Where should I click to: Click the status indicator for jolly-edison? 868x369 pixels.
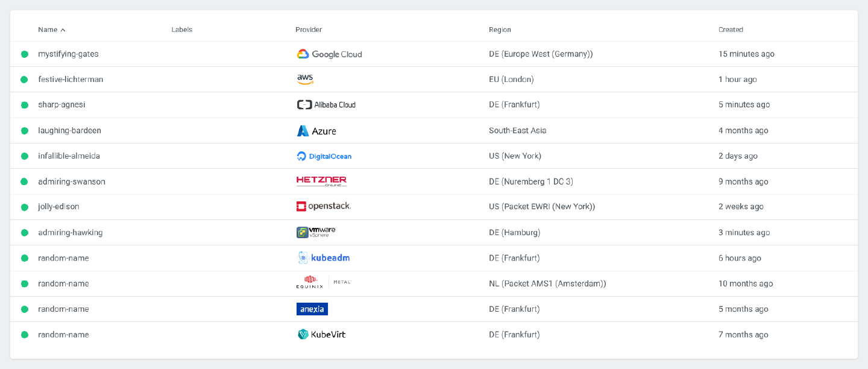click(x=25, y=207)
